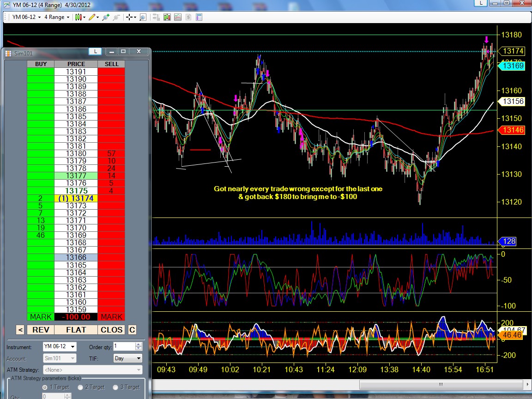Image resolution: width=532 pixels, height=399 pixels.
Task: Select the drawing tools pencil icon
Action: click(x=91, y=17)
